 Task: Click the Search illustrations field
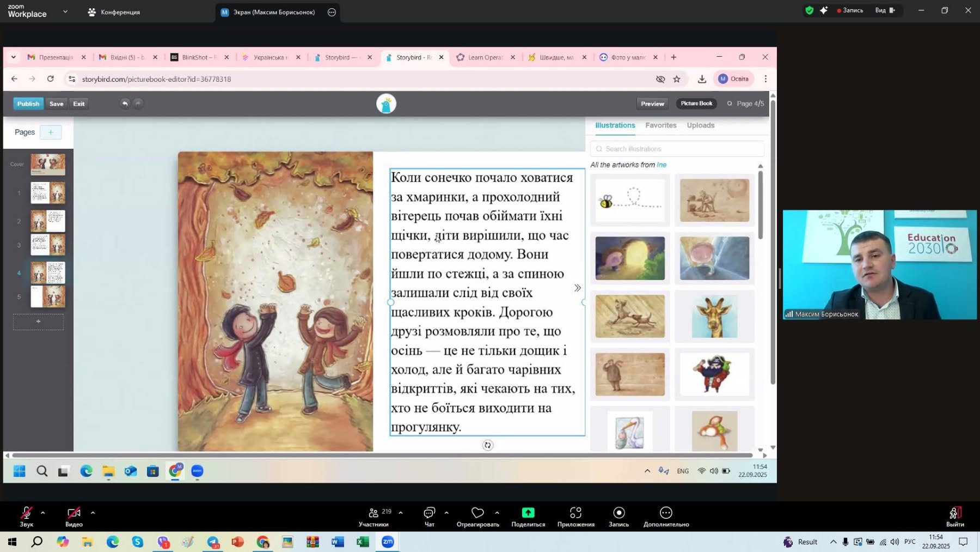coord(677,149)
